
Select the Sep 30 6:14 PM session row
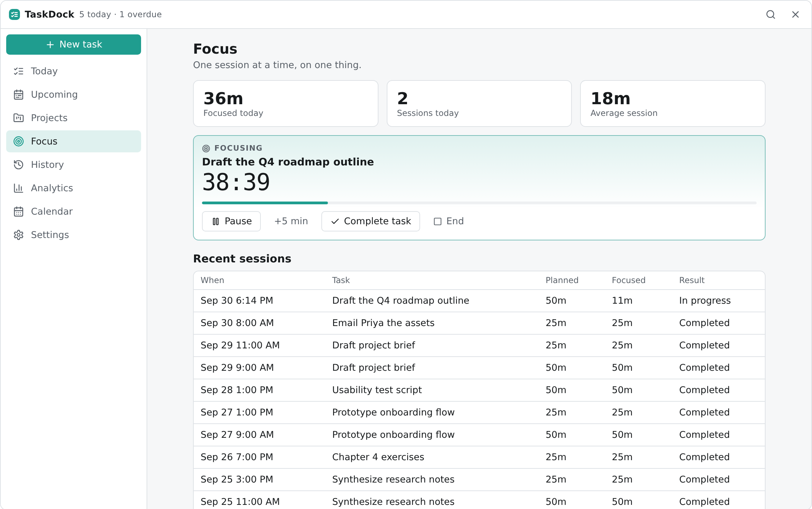tap(479, 301)
